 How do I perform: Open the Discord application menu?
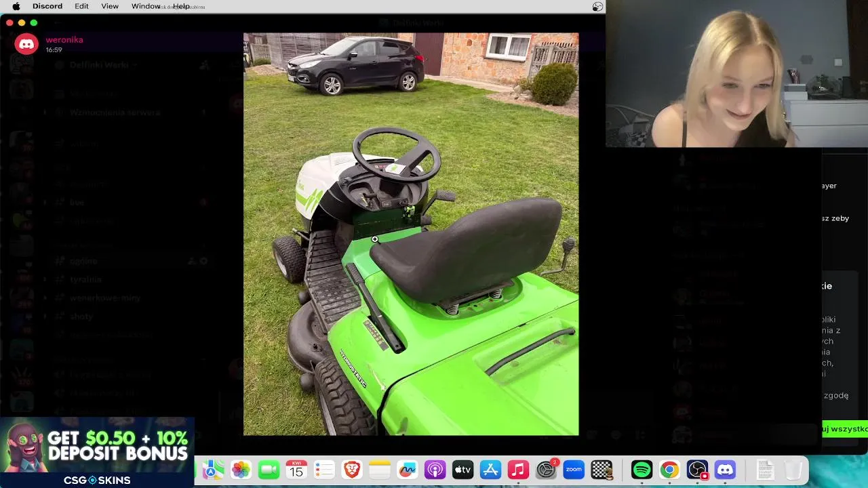coord(47,6)
